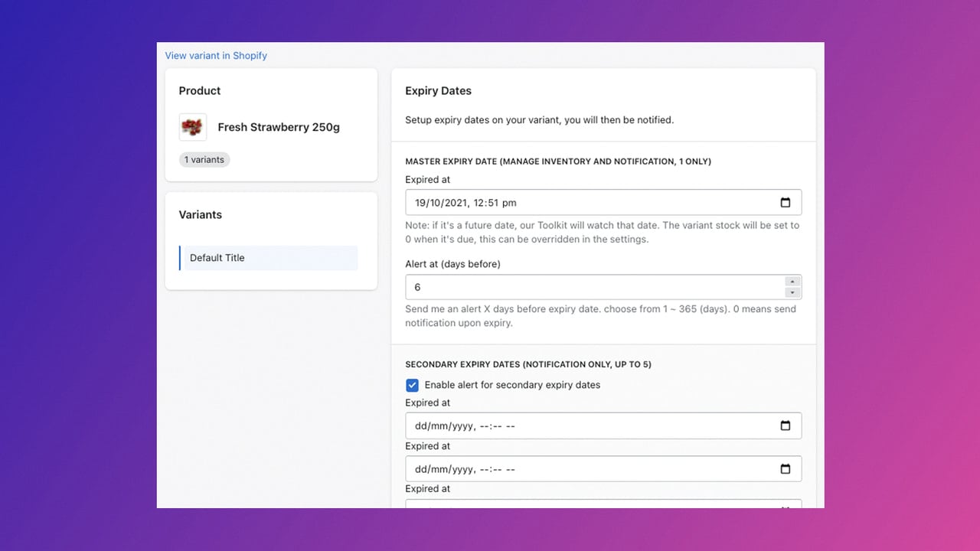Click the Expiry Dates section heading
The image size is (980, 551).
pos(438,91)
